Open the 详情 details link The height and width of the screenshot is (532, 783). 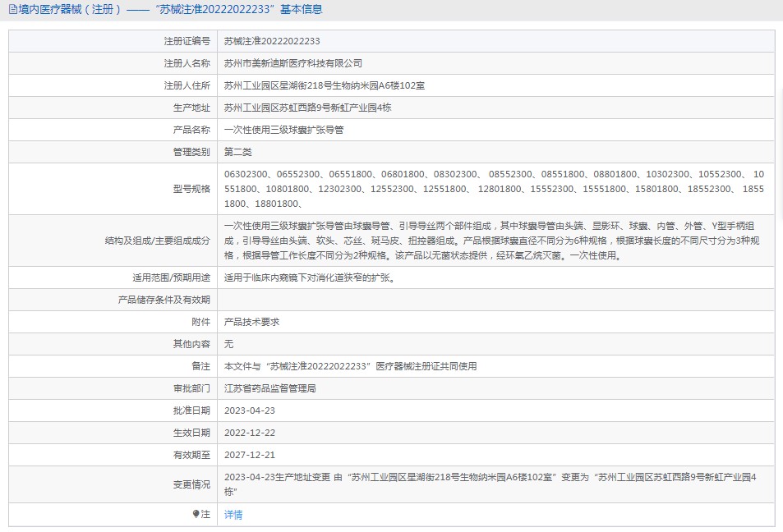coord(233,515)
